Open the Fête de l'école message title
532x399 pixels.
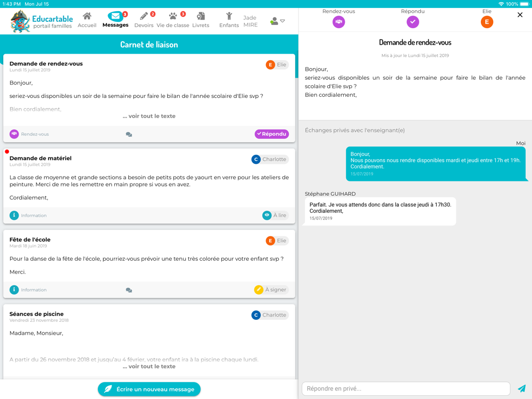tap(30, 239)
